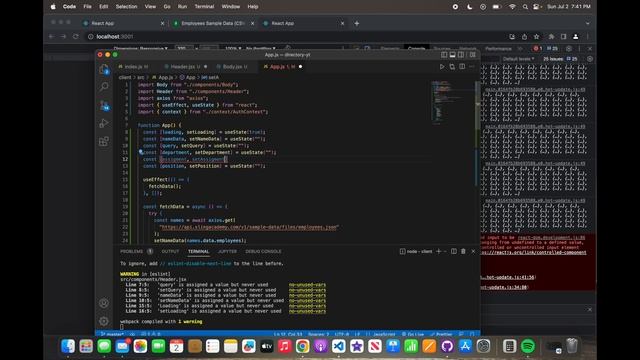Viewport: 640px width, 360px height.
Task: Click the 25 Issues indicator in DevTools
Action: coord(560,59)
